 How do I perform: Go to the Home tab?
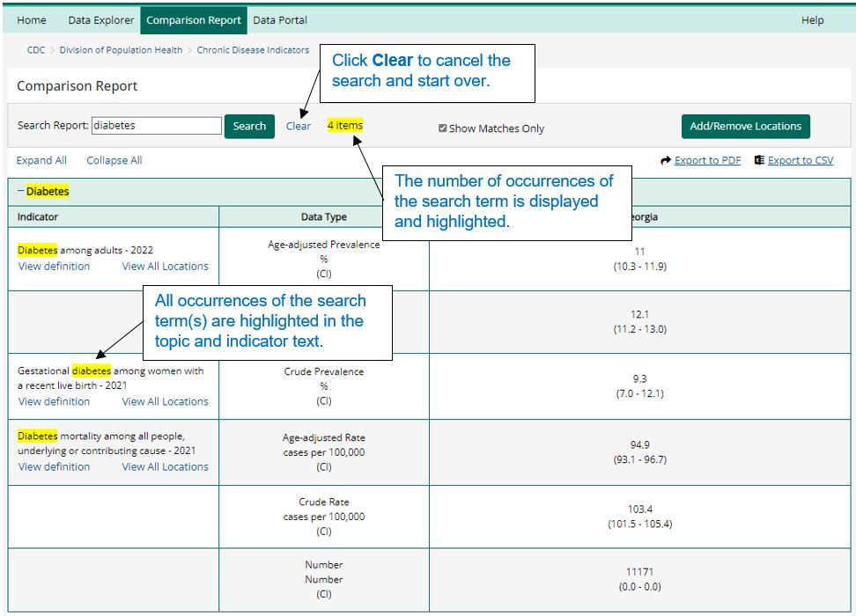[31, 18]
